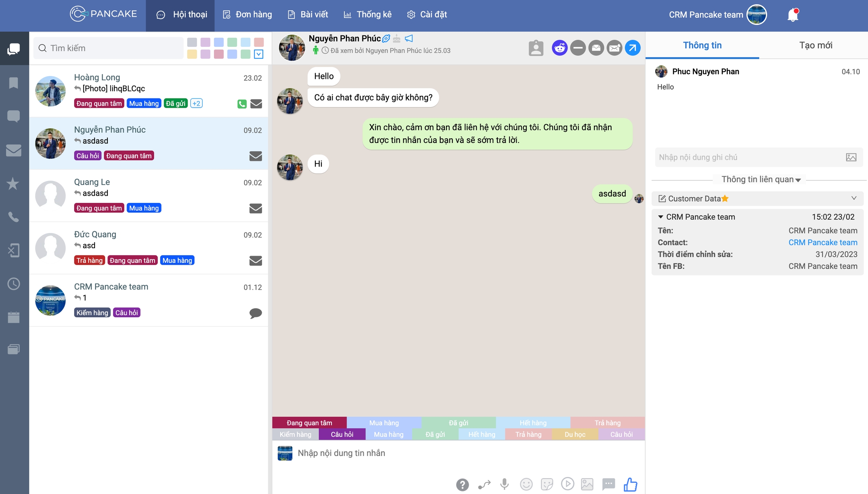This screenshot has width=868, height=494.
Task: Send a thumbs-up like in the chat
Action: (630, 484)
